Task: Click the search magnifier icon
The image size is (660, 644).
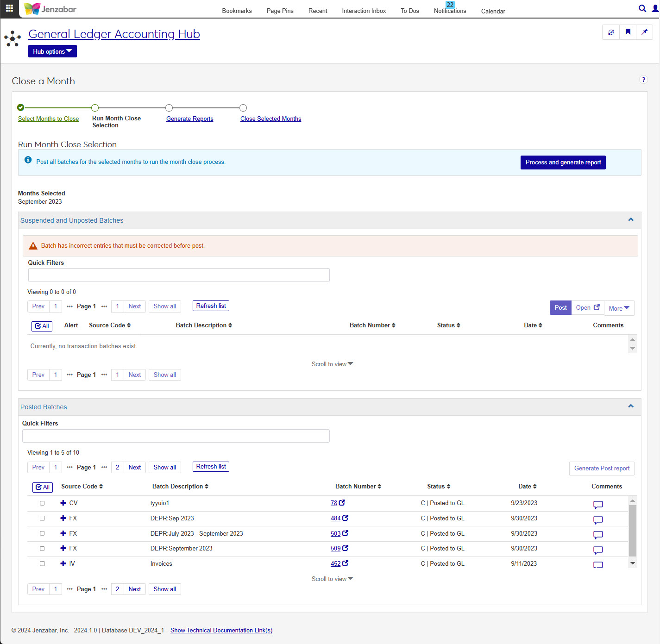Action: coord(642,8)
